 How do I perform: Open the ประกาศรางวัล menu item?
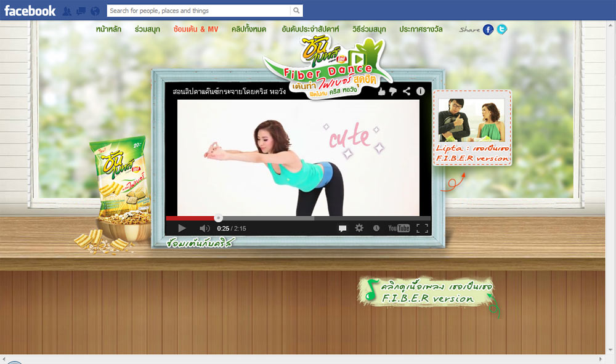(x=421, y=29)
